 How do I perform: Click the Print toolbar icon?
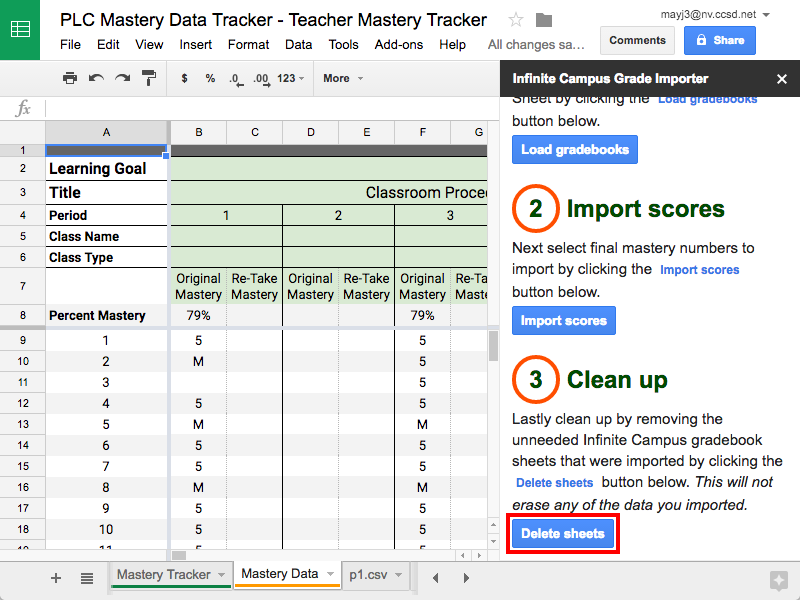[69, 78]
